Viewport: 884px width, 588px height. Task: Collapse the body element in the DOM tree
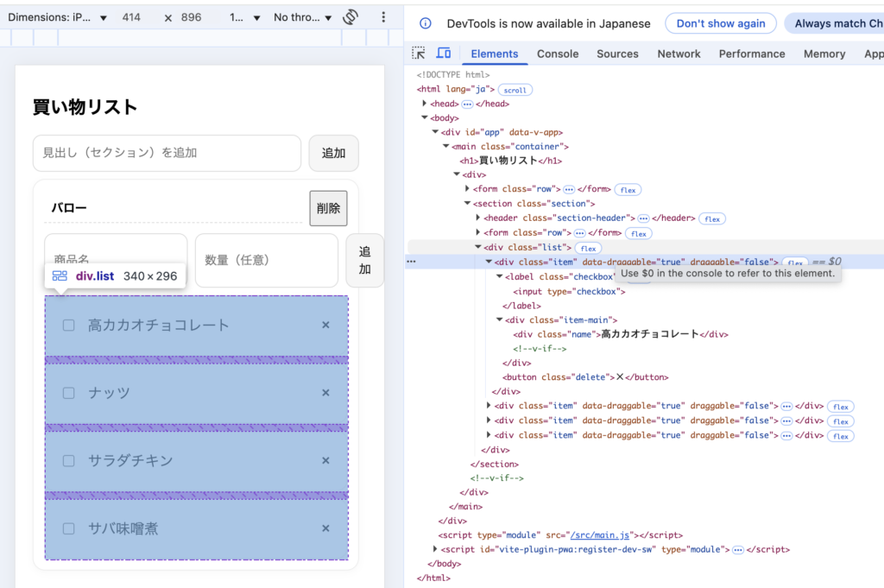pyautogui.click(x=425, y=117)
